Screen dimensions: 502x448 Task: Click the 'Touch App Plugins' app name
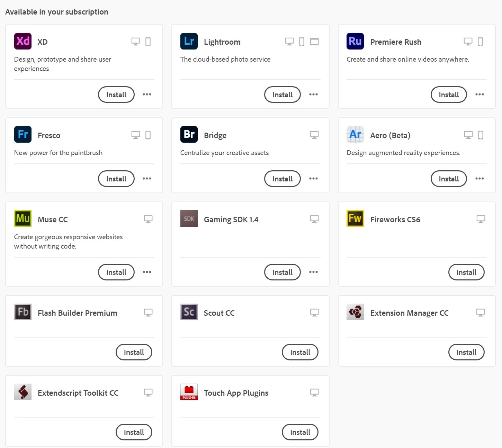pos(236,393)
